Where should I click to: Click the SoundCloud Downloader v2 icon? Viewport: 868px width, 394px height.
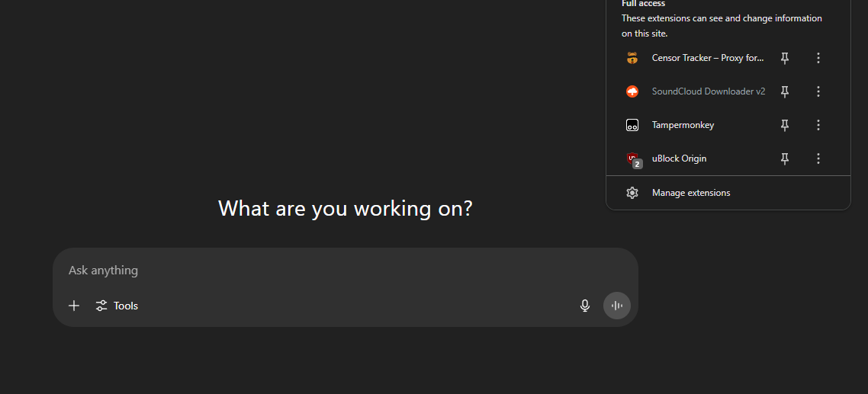632,91
